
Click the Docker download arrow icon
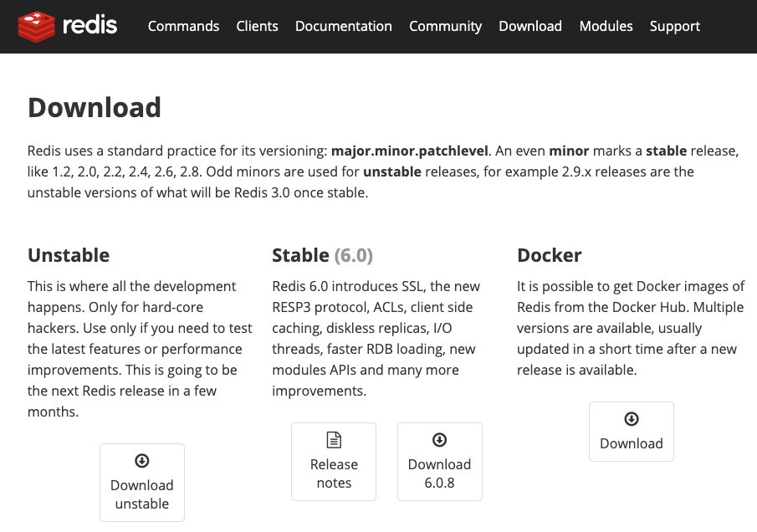coord(632,419)
